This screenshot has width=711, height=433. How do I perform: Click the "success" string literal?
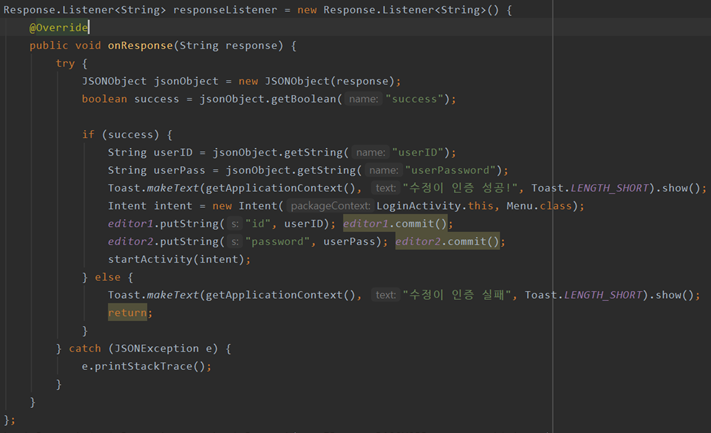[x=414, y=99]
